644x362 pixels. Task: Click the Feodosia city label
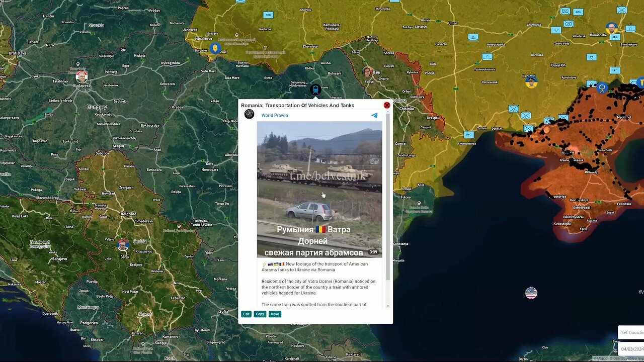[x=623, y=204]
